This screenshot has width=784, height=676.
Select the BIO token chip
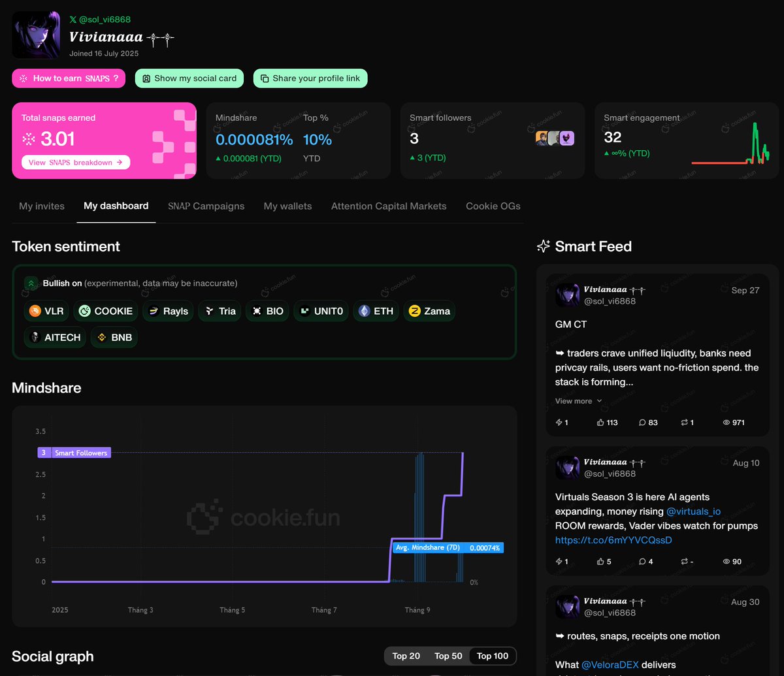click(x=267, y=311)
